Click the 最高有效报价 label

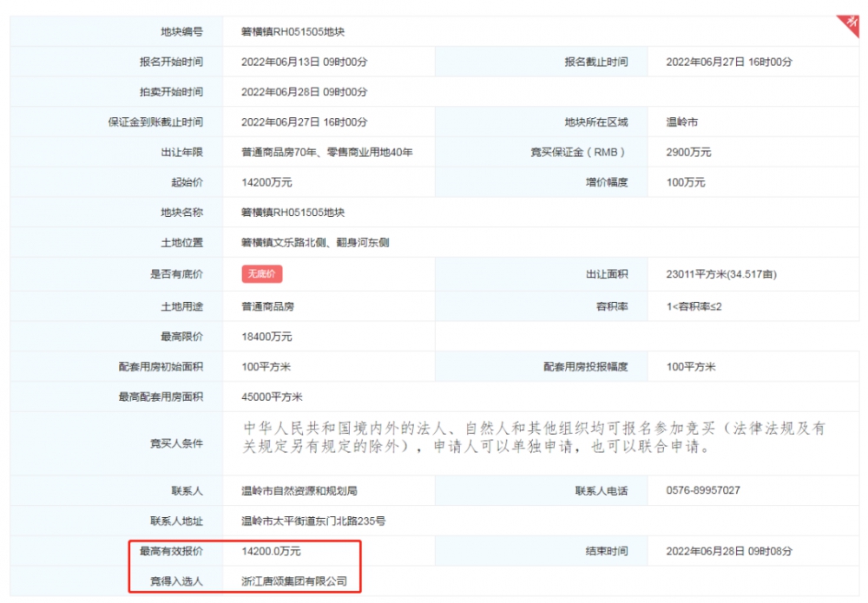pyautogui.click(x=171, y=551)
